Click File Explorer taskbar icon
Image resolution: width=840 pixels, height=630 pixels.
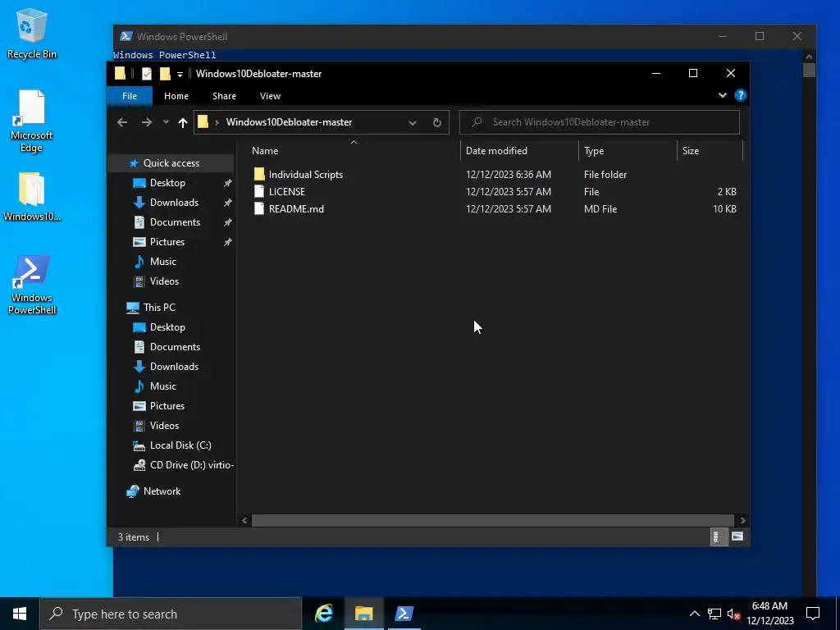[363, 614]
